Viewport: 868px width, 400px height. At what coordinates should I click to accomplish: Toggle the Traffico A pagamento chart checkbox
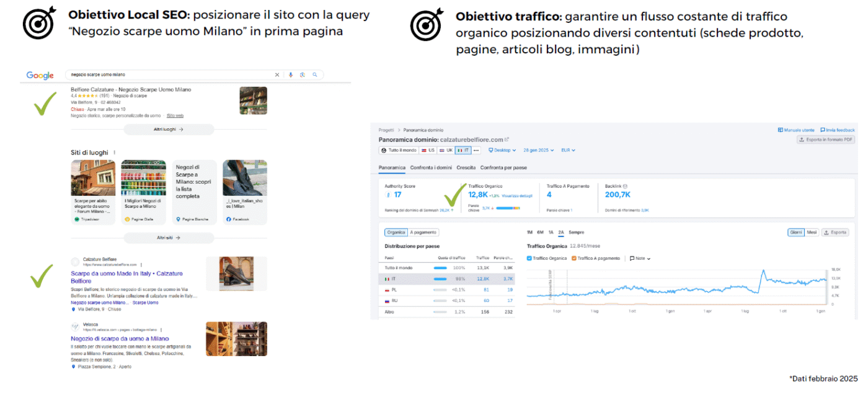(574, 258)
